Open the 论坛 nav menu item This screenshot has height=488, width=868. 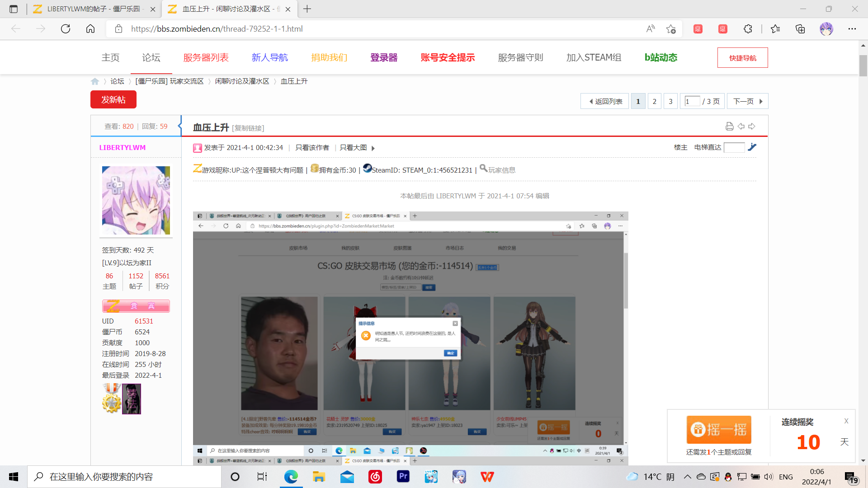point(151,57)
